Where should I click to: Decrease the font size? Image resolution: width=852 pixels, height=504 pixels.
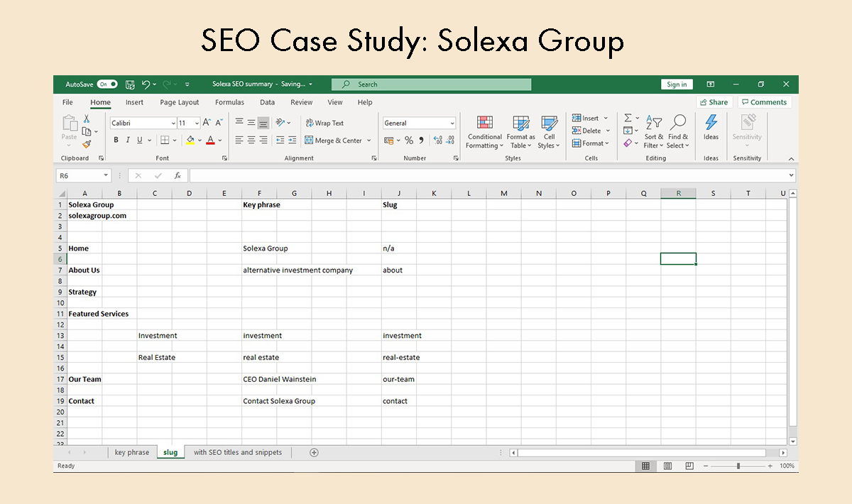[x=219, y=123]
